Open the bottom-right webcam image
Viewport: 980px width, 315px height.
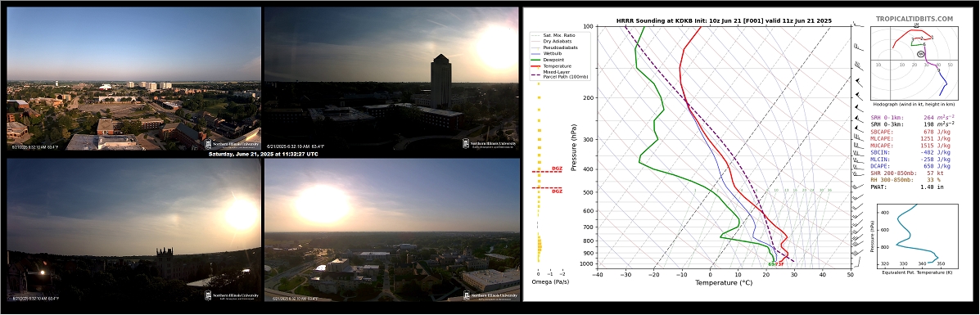point(392,231)
